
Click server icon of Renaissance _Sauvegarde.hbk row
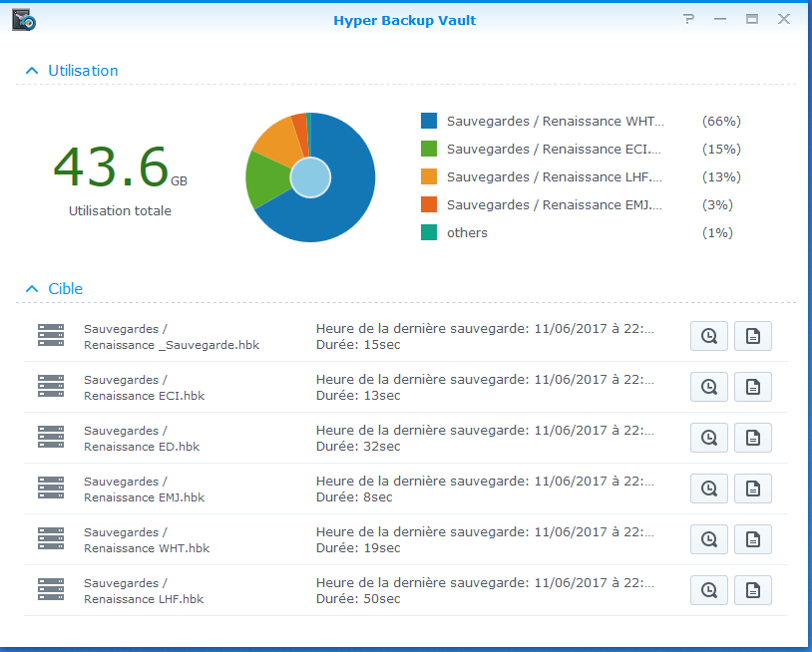tap(51, 335)
